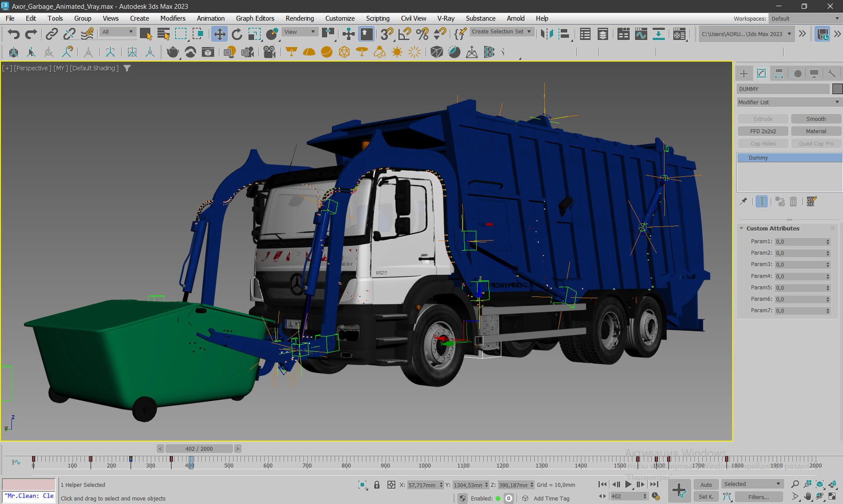Open the Rendering menu
The image size is (843, 504).
pos(299,18)
